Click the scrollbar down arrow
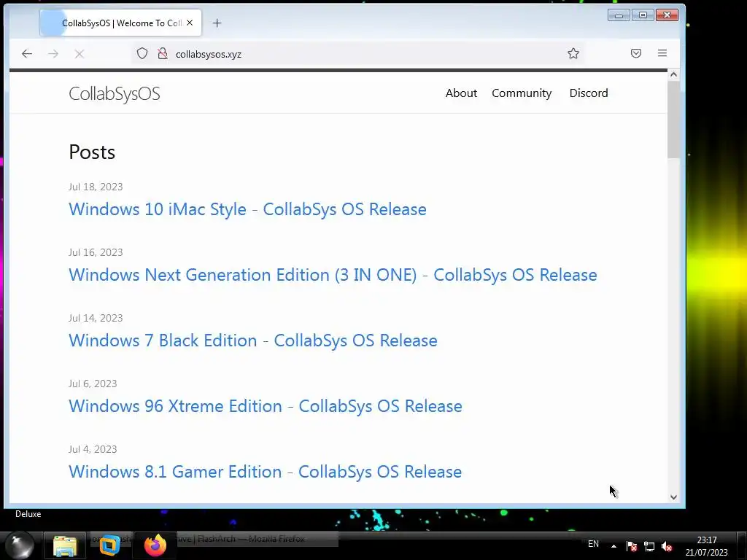Image resolution: width=747 pixels, height=560 pixels. (x=673, y=497)
